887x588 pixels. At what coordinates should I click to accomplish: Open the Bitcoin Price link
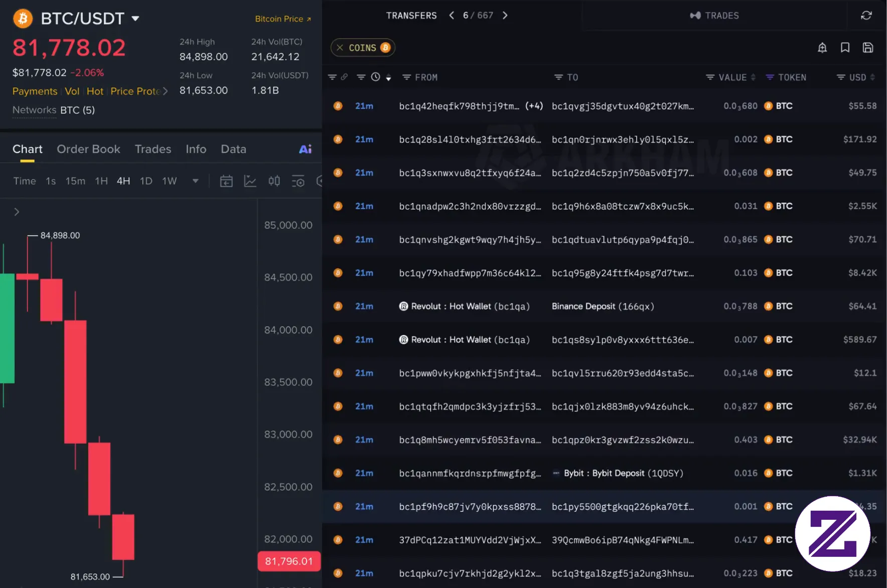(283, 19)
